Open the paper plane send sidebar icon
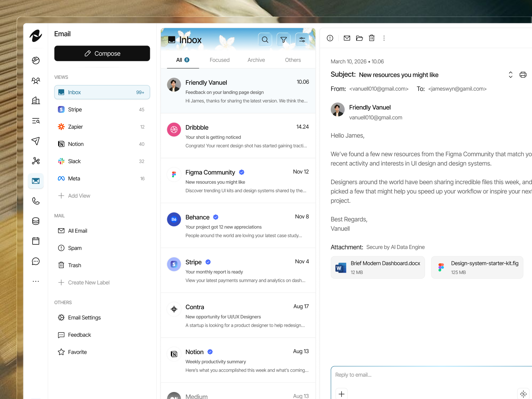The width and height of the screenshot is (532, 399). (36, 141)
